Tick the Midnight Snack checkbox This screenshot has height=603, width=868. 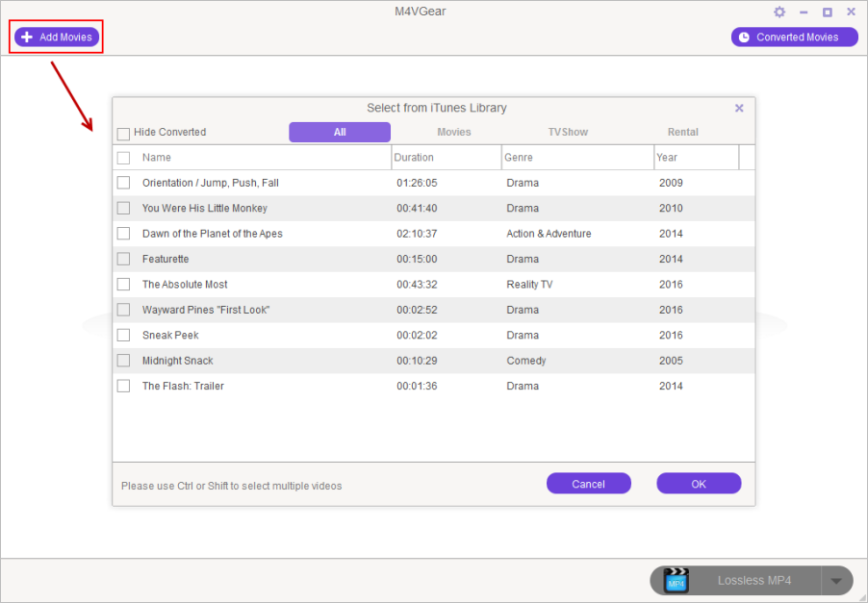point(123,361)
